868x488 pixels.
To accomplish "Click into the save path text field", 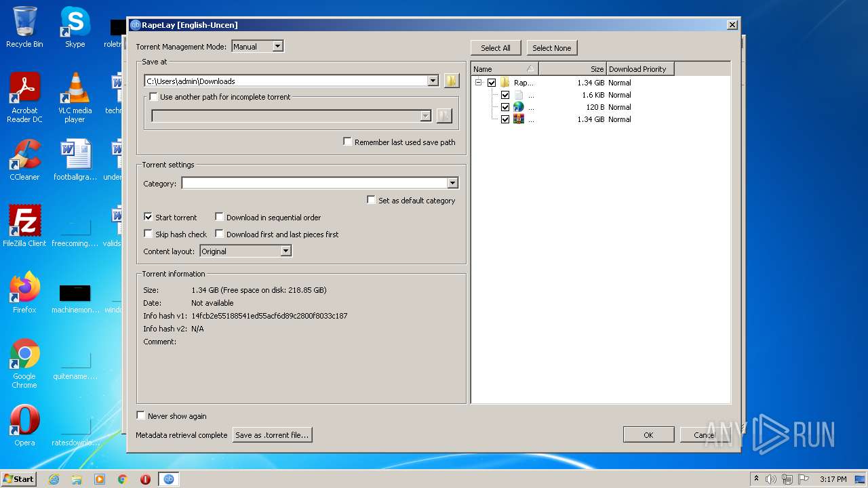I will pos(286,81).
